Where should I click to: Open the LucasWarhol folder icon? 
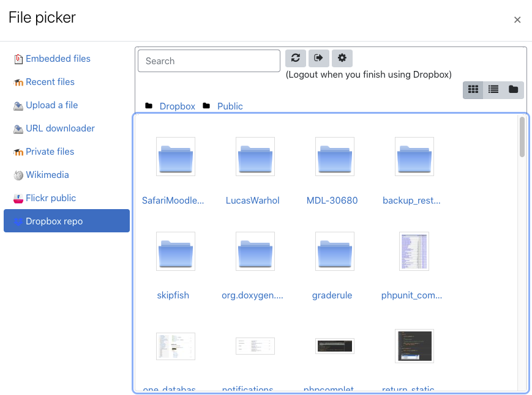point(255,157)
